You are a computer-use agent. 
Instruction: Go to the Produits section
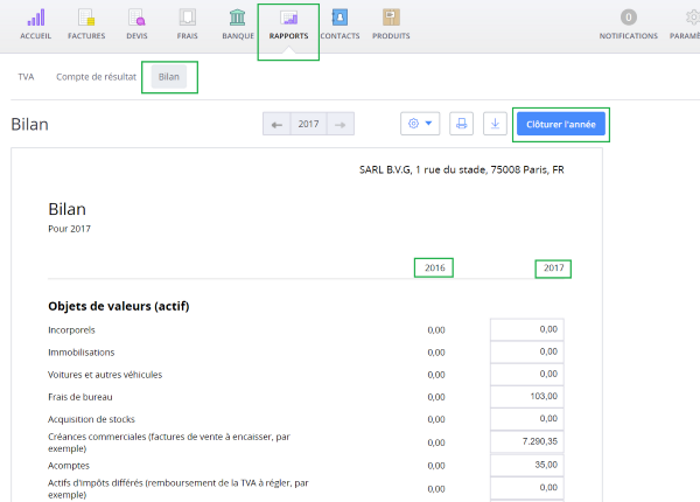pos(391,19)
